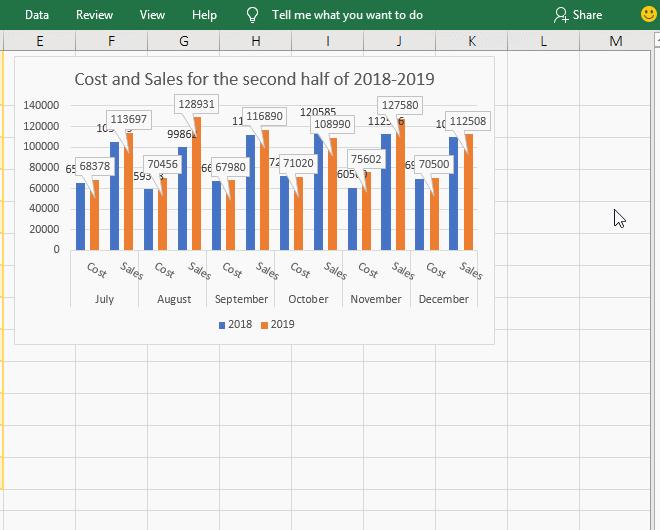This screenshot has width=660, height=530.
Task: Click the orange 2019 legend swatch
Action: point(264,325)
